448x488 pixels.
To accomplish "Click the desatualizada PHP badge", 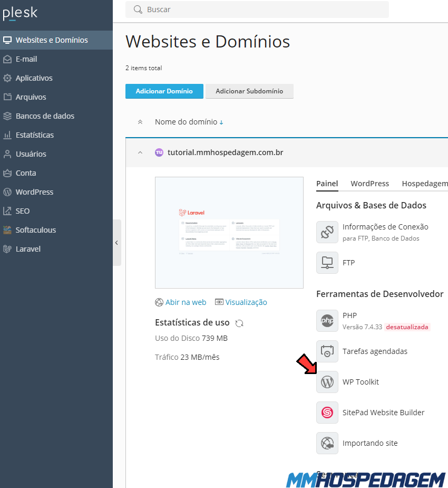I will click(x=407, y=327).
